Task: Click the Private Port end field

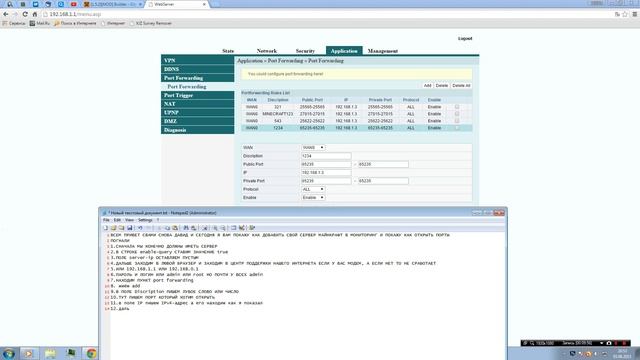Action: coord(383,181)
